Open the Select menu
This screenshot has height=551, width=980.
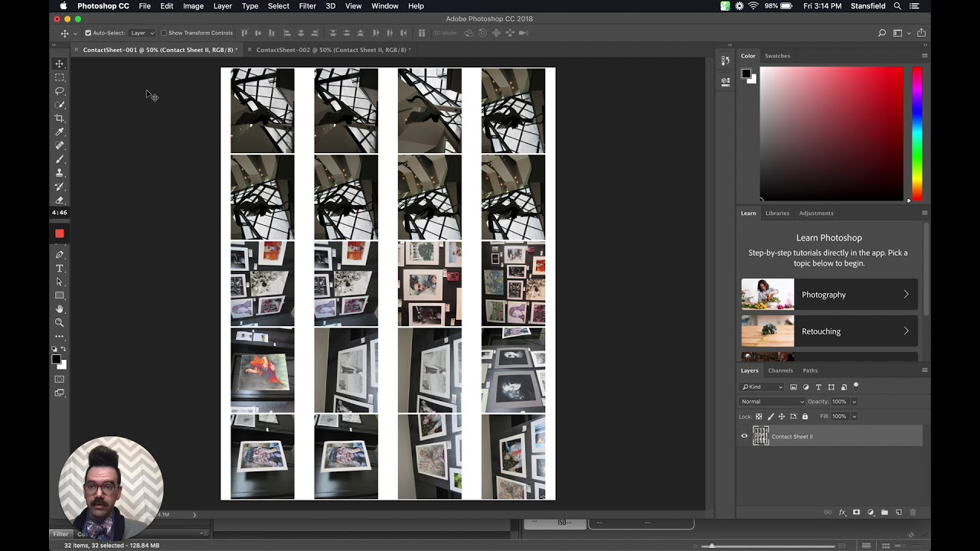[x=278, y=6]
